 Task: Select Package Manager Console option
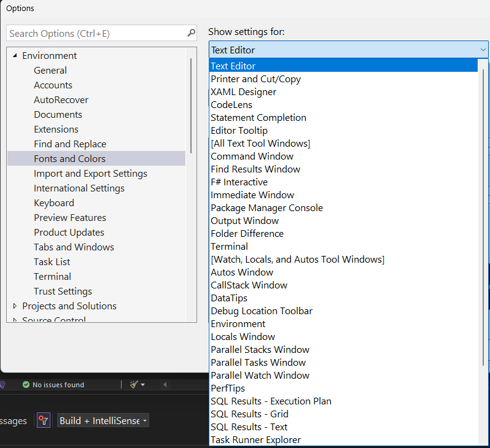pos(343,208)
